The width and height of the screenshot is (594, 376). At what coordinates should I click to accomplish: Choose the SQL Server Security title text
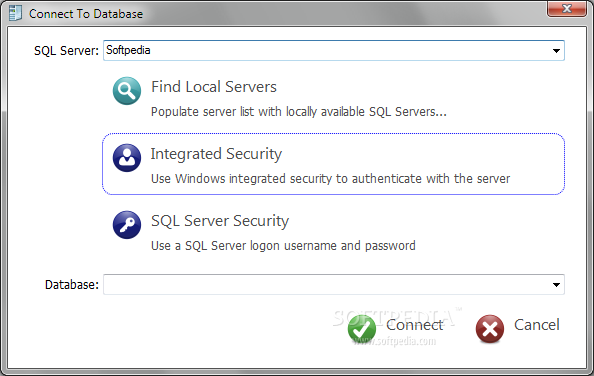click(220, 221)
